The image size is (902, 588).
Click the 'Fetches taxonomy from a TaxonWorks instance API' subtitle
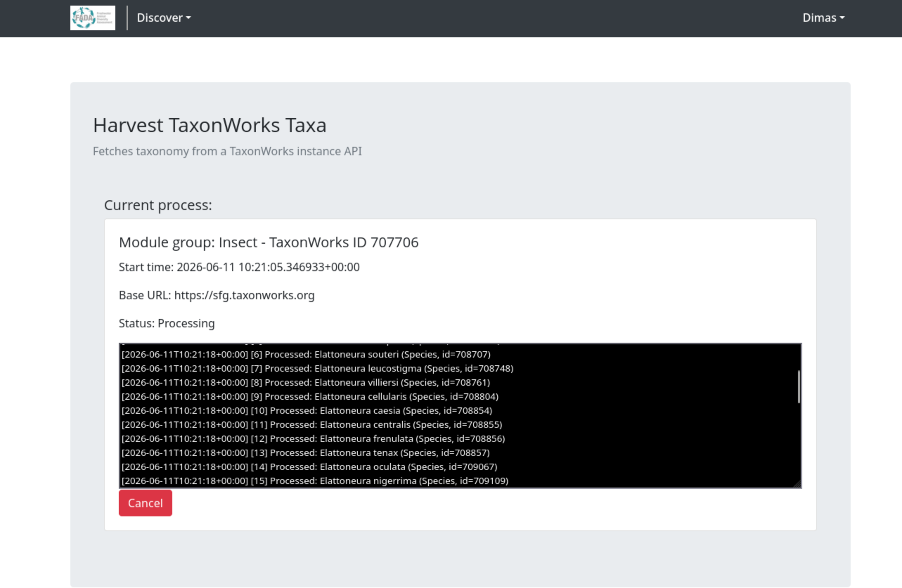pos(227,151)
